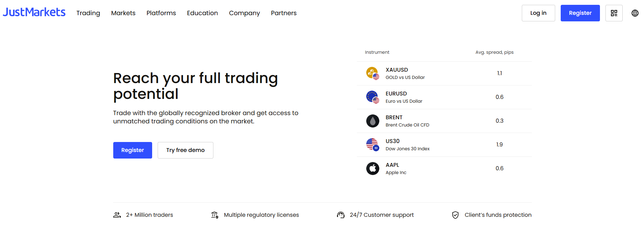This screenshot has width=644, height=244.
Task: Click the traders group icon
Action: [117, 215]
